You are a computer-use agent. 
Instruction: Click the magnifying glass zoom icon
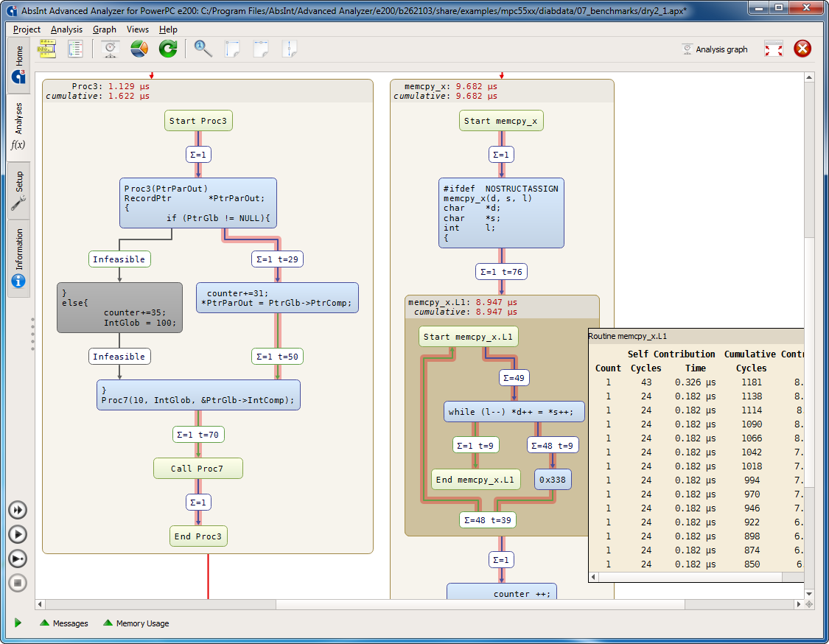click(203, 49)
